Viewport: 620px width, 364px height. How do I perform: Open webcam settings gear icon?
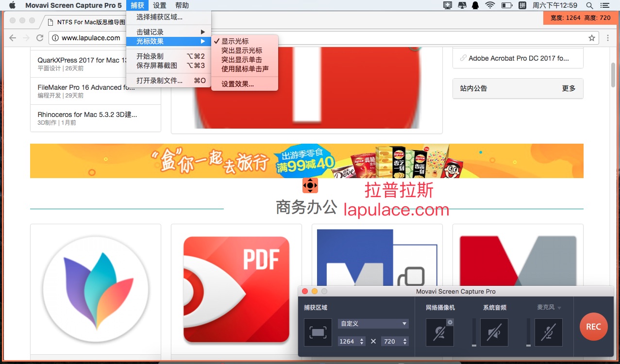pyautogui.click(x=450, y=322)
